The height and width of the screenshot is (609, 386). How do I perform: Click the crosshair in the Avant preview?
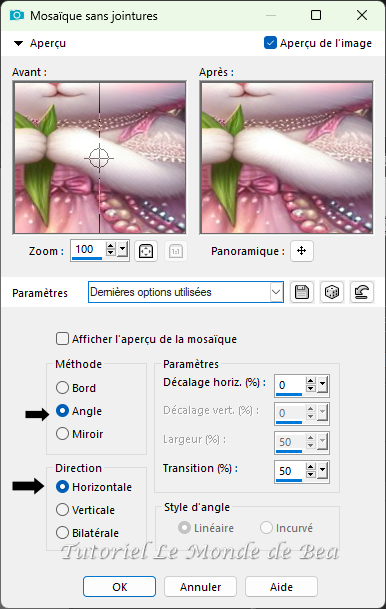coord(99,158)
